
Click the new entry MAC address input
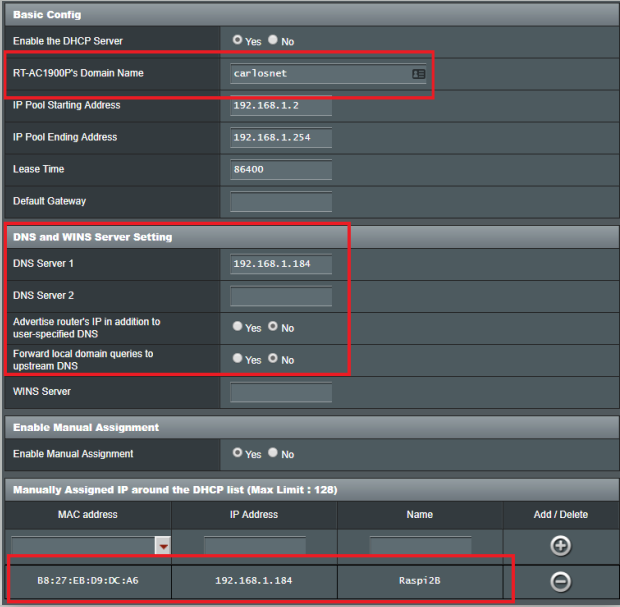tap(83, 546)
